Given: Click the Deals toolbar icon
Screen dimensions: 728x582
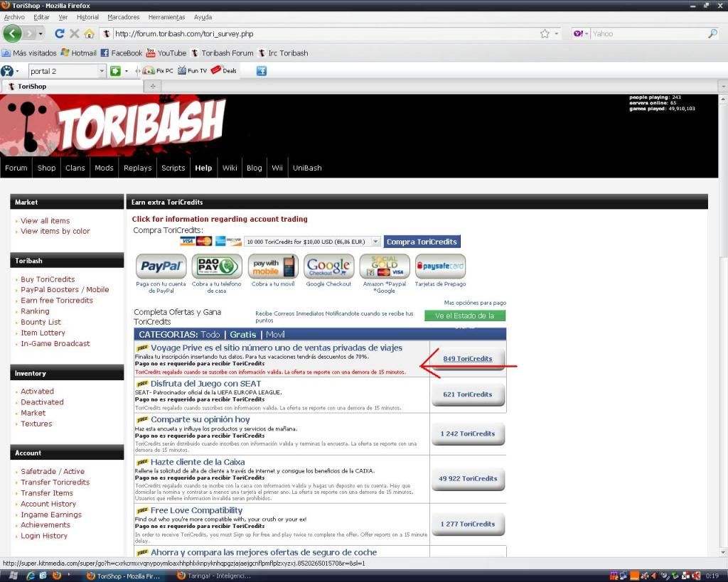Looking at the screenshot, I should 224,71.
